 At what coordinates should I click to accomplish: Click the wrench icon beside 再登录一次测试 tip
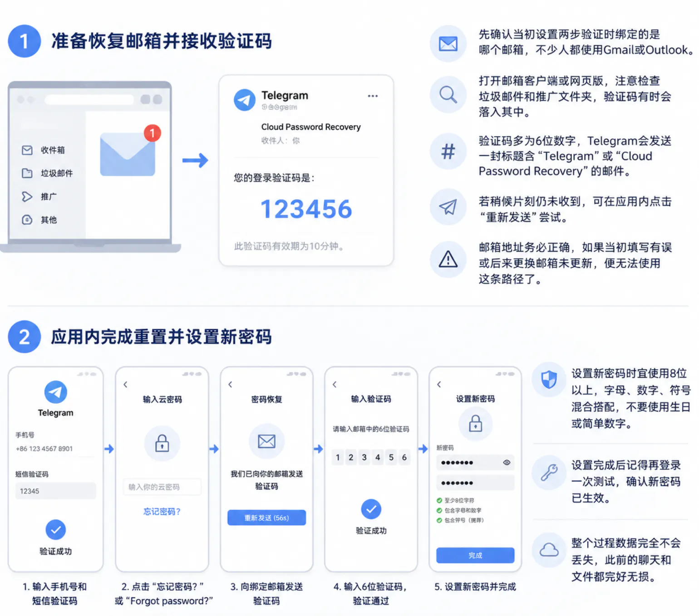click(549, 473)
